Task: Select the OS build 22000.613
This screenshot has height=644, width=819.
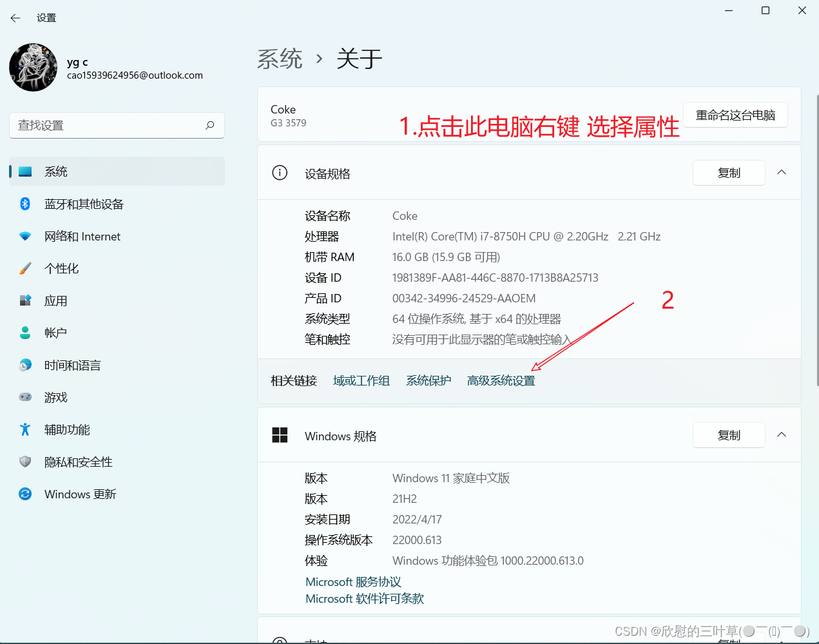Action: pos(417,540)
